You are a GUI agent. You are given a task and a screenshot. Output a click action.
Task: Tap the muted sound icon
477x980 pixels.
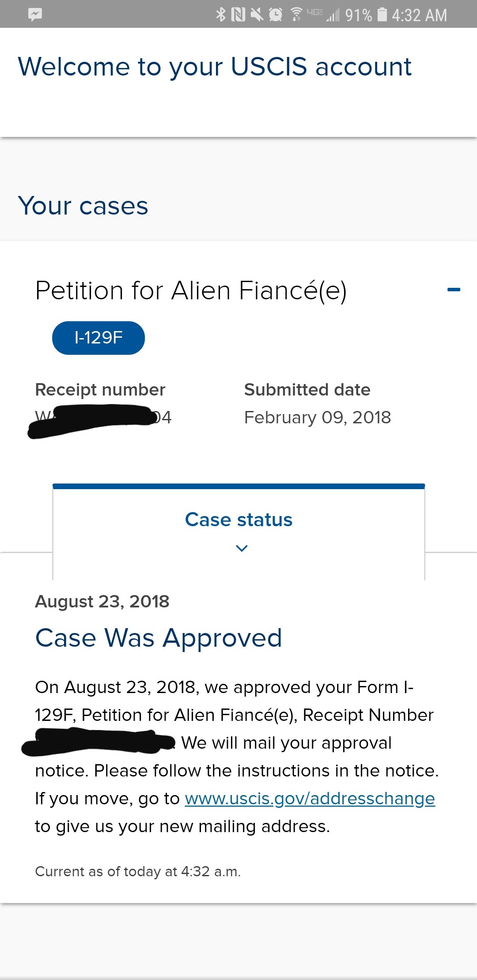coord(257,15)
